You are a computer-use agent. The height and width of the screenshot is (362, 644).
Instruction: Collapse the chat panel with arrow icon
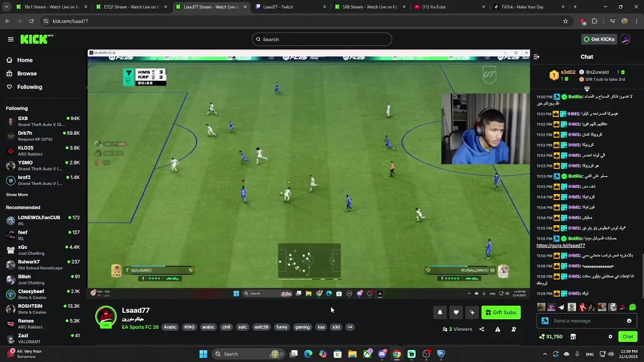pos(536,57)
